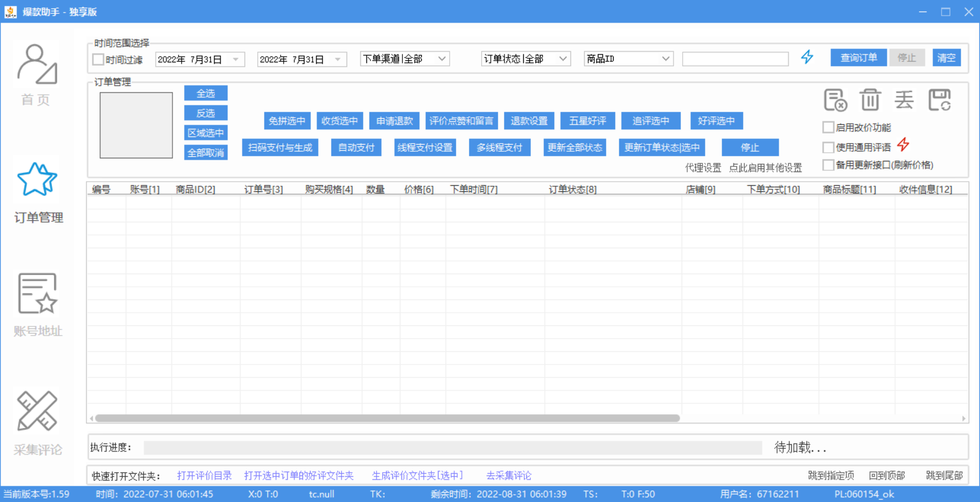Open the 商品ID dropdown selector

tap(628, 58)
